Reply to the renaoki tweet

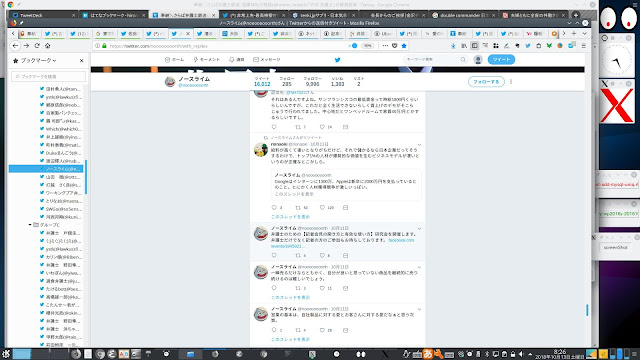click(274, 207)
